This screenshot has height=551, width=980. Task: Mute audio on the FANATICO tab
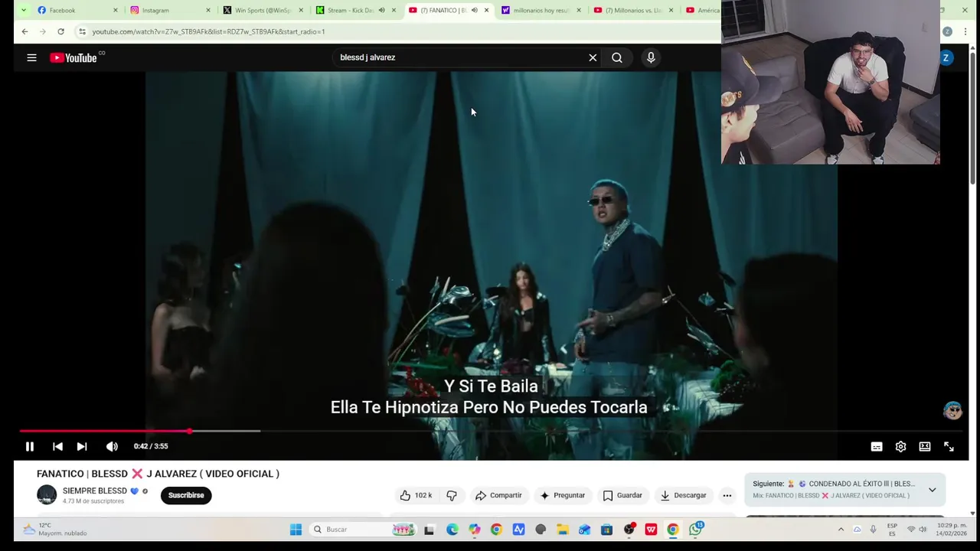474,10
